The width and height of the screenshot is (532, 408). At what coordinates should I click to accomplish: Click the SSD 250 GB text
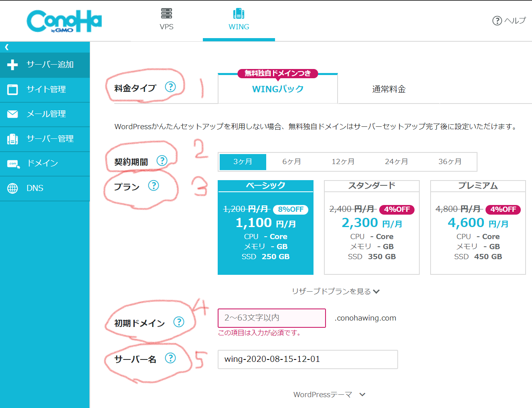click(x=265, y=257)
